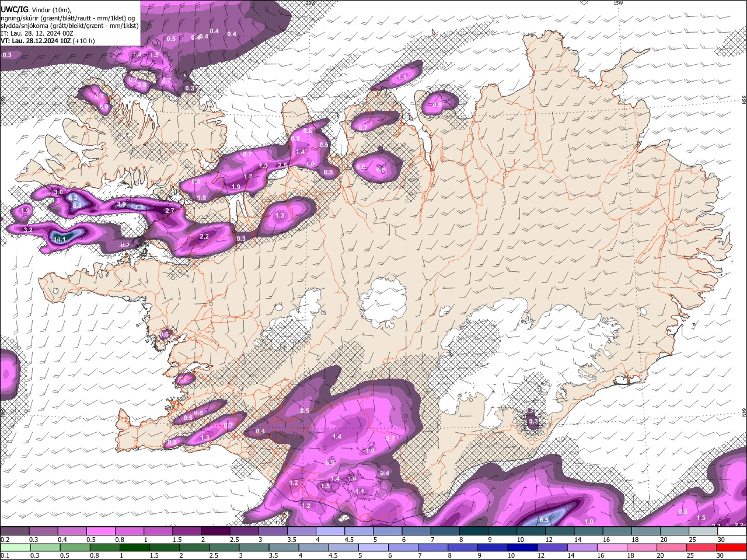Select the 2.7 precipitation value label
The width and height of the screenshot is (747, 560).
click(170, 211)
